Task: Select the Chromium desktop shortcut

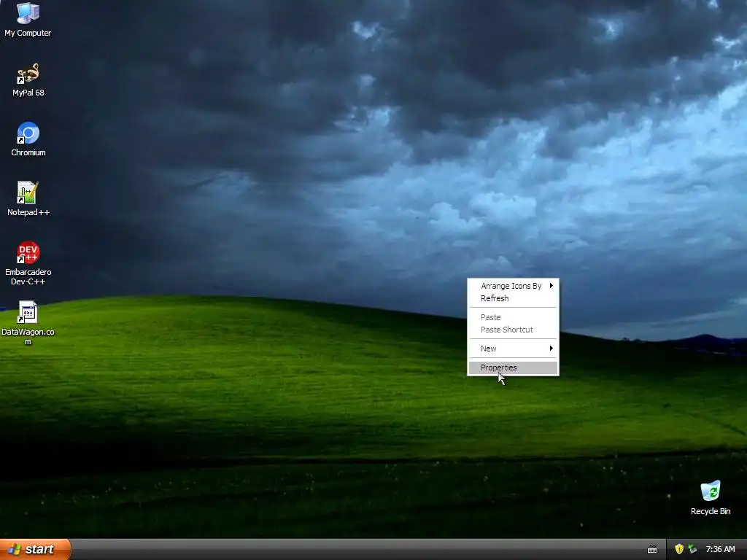Action: coord(28,139)
